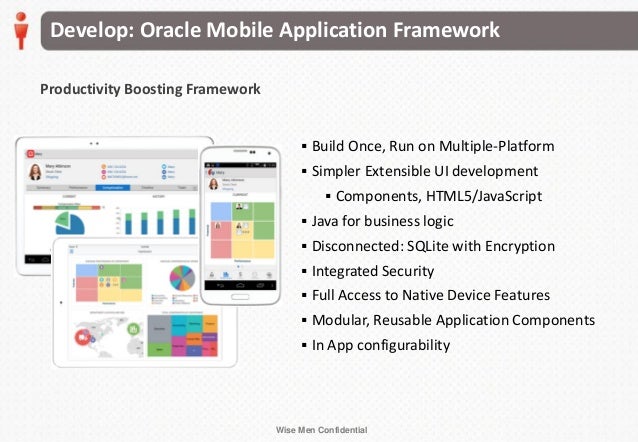Click the slide title 'Develop: Oracle Mobile Application Framework'
This screenshot has width=638, height=442.
275,30
